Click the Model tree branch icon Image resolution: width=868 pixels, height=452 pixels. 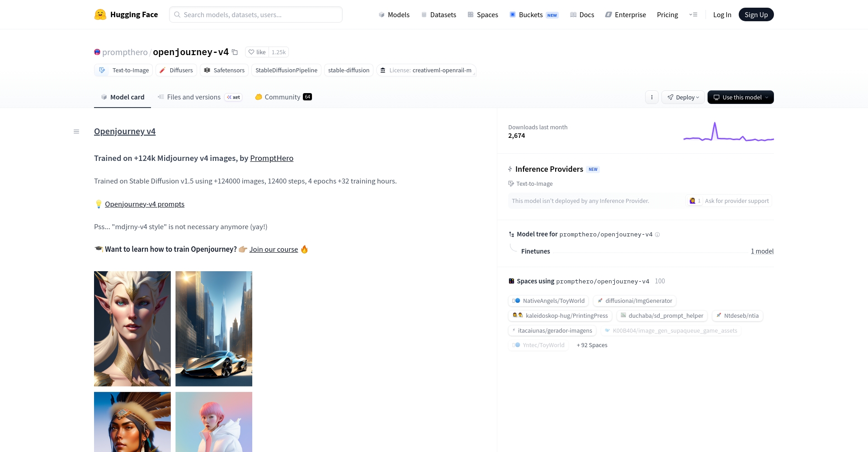511,234
